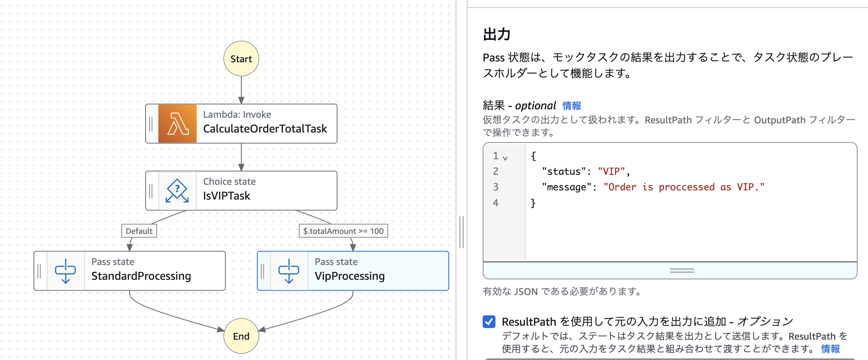868x360 pixels.
Task: Select the Pass state icon in StandardProcessing
Action: (x=66, y=271)
